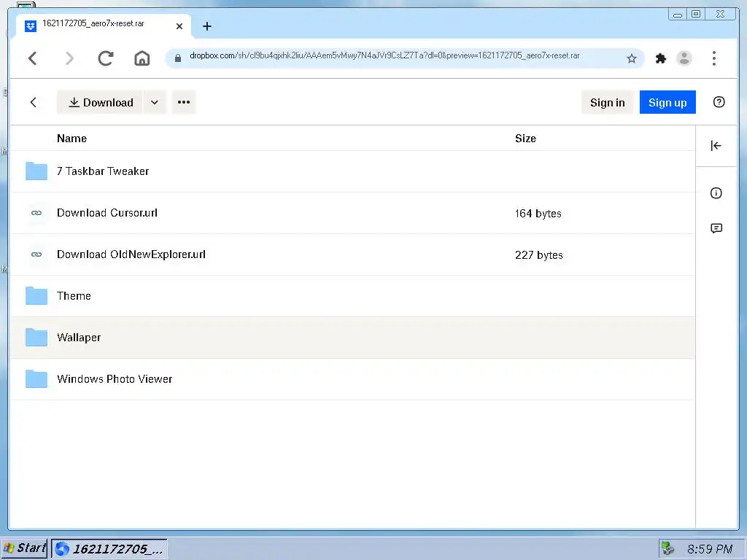Click the Theme folder icon

36,296
